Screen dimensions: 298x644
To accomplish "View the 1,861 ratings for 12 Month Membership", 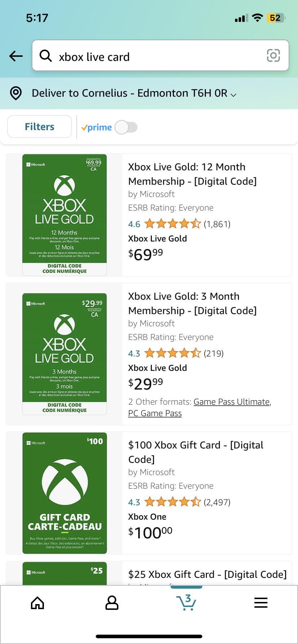I will point(217,224).
